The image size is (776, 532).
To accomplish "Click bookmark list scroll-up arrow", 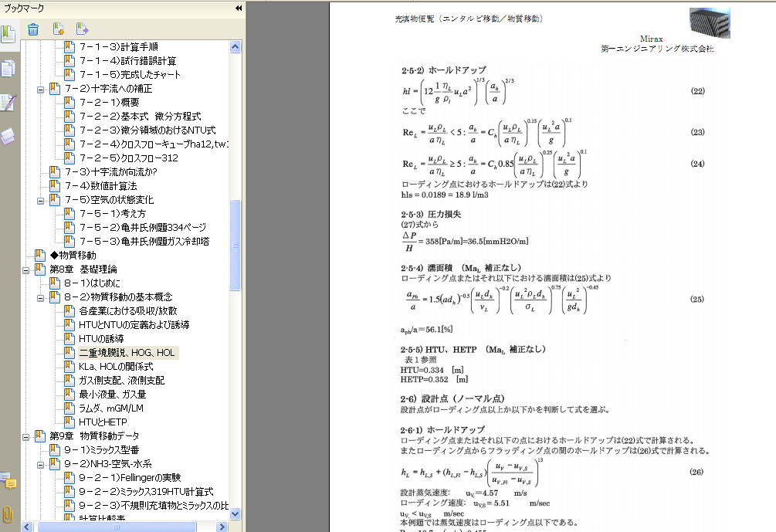I will pyautogui.click(x=235, y=47).
